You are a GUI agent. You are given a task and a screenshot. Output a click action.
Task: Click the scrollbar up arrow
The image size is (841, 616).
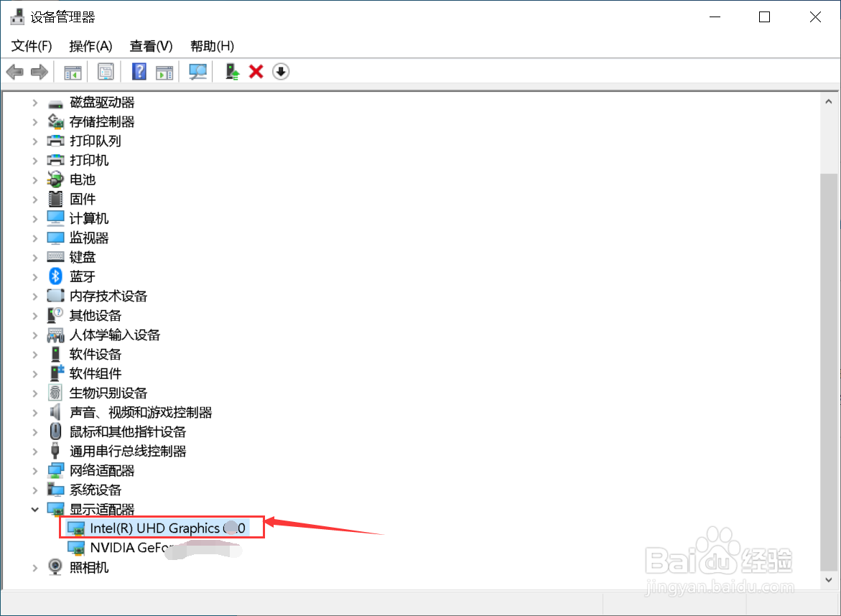point(829,101)
